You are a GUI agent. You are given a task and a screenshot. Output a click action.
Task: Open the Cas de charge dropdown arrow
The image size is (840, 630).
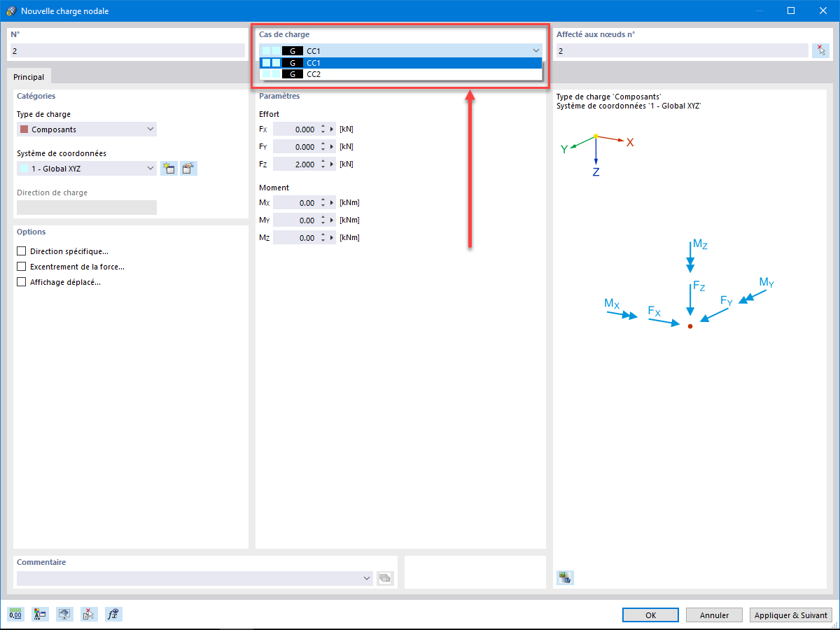pyautogui.click(x=535, y=50)
